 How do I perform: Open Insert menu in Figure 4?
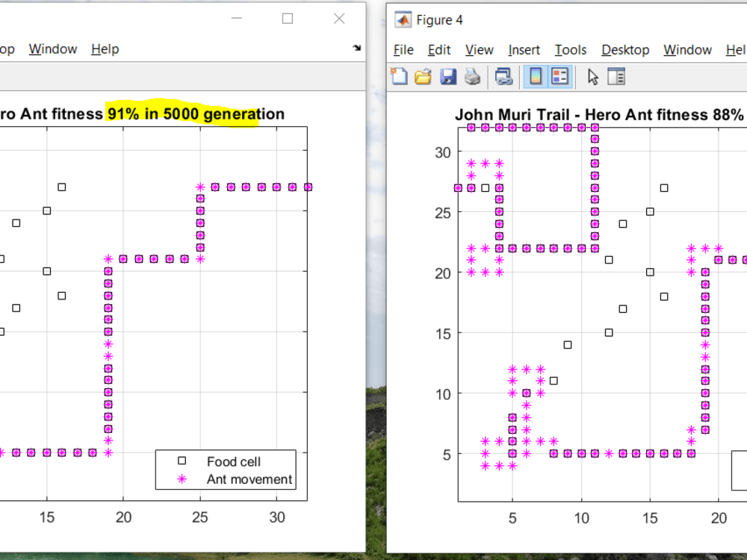coord(524,49)
